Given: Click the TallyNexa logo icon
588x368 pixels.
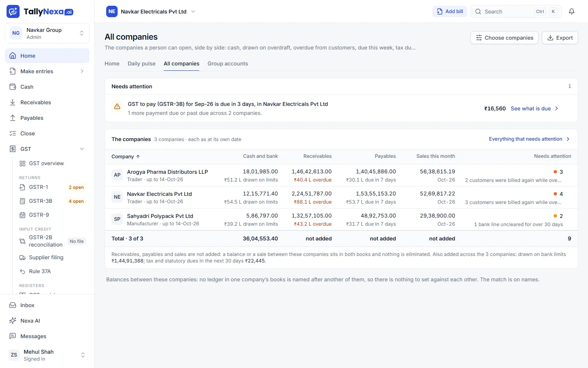Looking at the screenshot, I should click(13, 11).
